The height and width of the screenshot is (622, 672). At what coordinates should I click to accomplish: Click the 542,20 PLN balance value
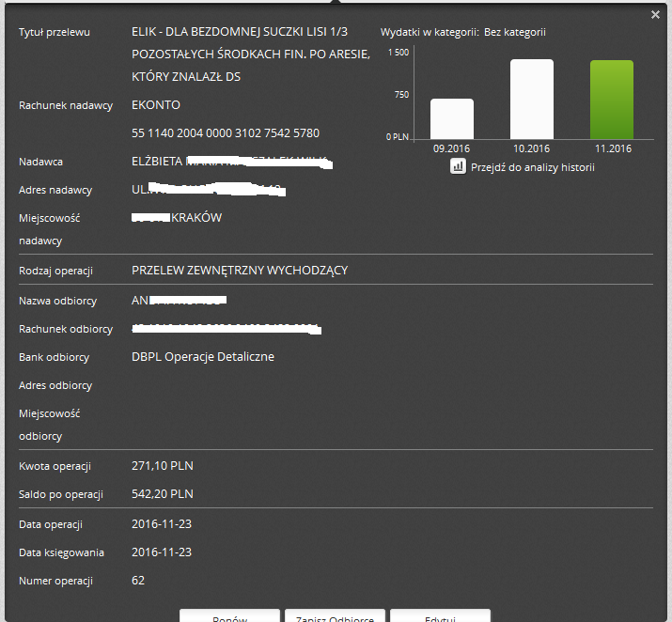tap(163, 494)
